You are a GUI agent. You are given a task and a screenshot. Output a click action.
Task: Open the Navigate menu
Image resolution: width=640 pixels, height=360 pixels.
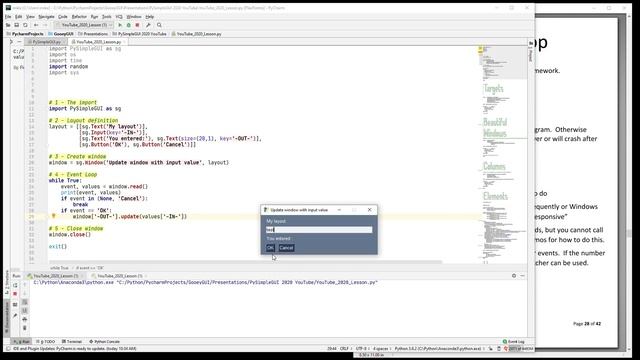pyautogui.click(x=46, y=17)
